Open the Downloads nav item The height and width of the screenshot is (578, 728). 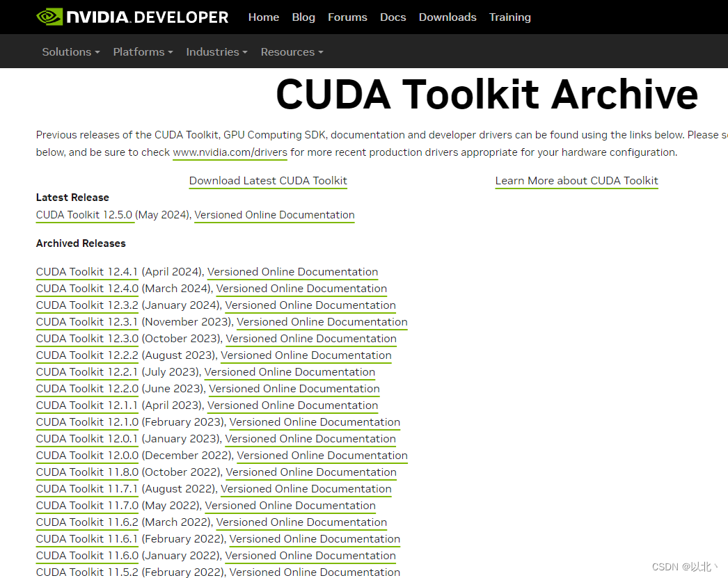click(448, 17)
